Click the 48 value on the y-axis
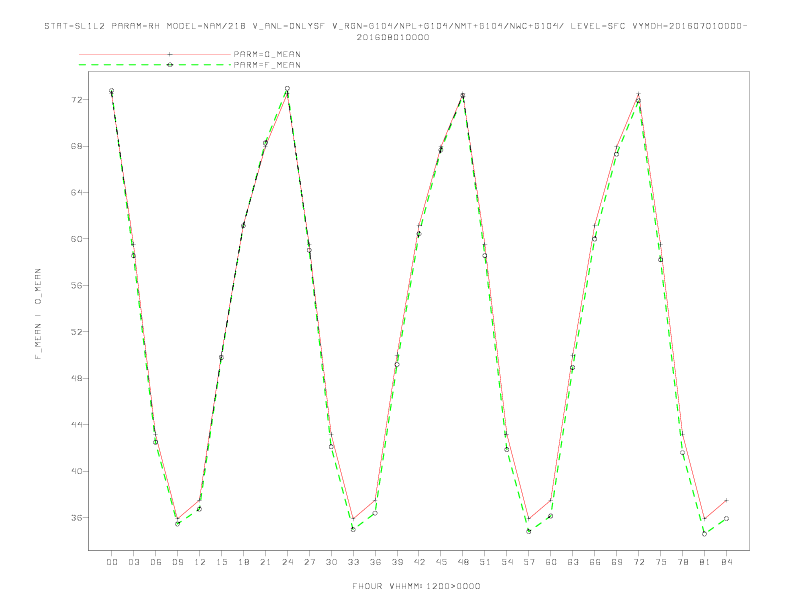This screenshot has height=612, width=792. pyautogui.click(x=76, y=378)
